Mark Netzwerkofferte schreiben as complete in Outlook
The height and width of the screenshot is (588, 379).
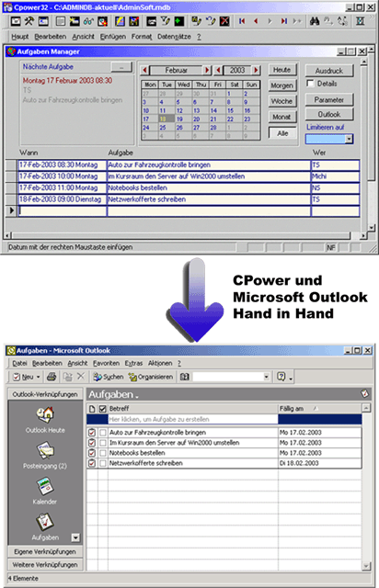coord(103,463)
